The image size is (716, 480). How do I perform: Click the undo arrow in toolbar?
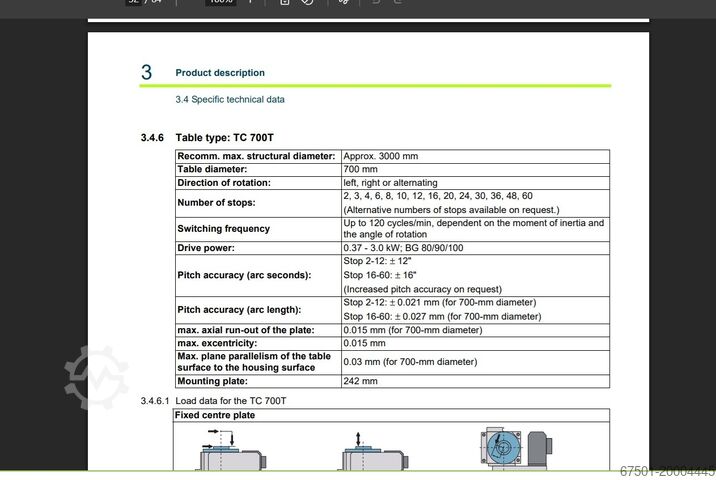click(376, 3)
